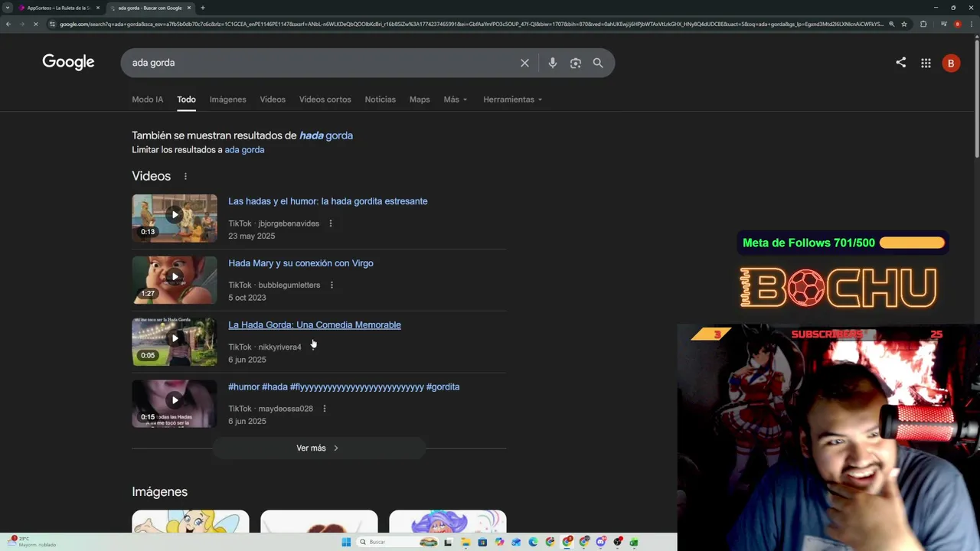Expand the Más dropdown
The height and width of the screenshot is (551, 980).
point(456,99)
